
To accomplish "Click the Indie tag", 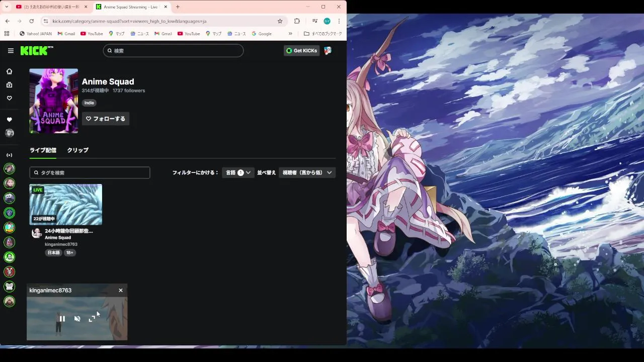I will click(89, 103).
